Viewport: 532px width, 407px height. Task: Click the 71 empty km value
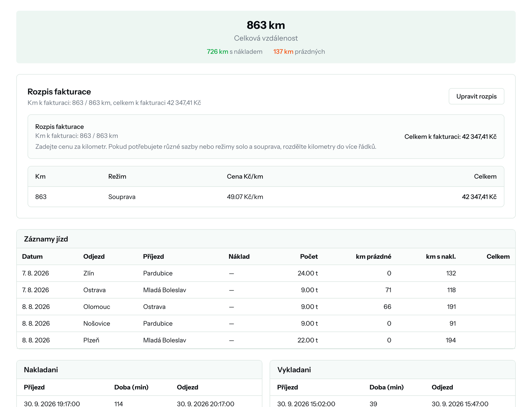(x=388, y=290)
